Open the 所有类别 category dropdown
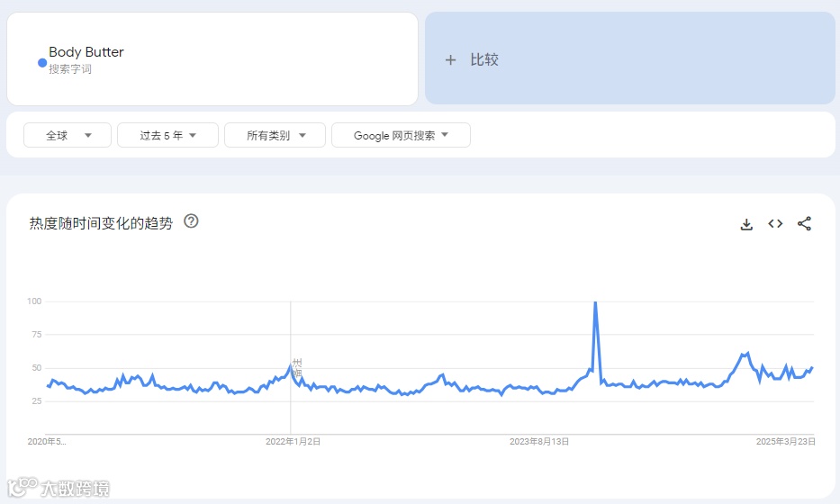This screenshot has height=504, width=840. pyautogui.click(x=275, y=135)
